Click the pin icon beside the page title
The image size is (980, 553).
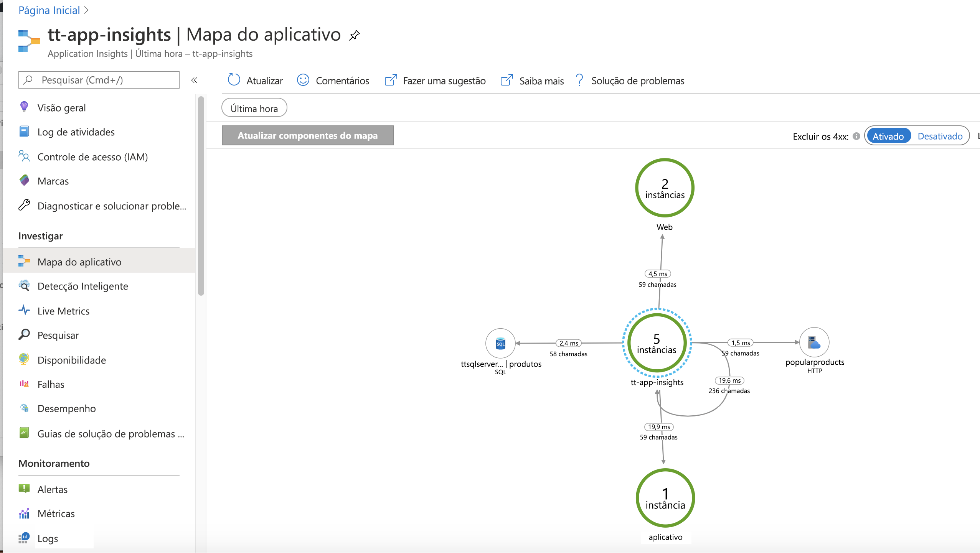[354, 36]
